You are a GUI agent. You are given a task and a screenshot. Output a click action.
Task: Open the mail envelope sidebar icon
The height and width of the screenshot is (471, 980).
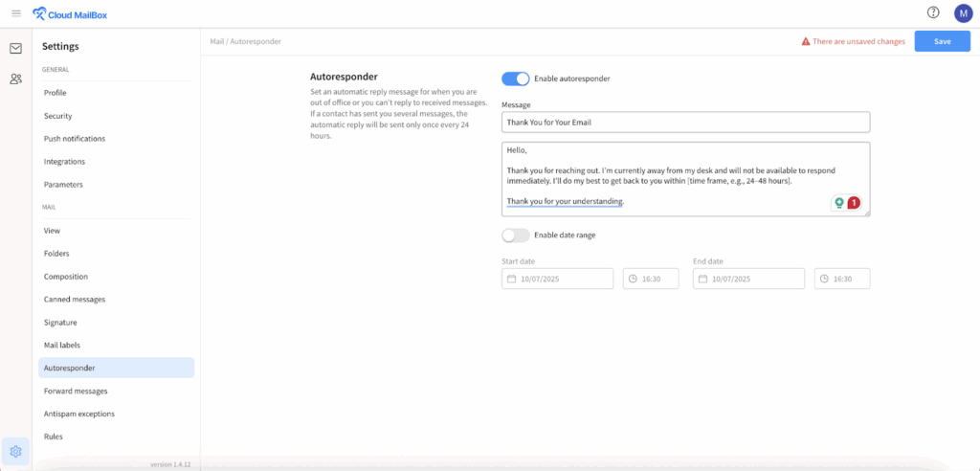pyautogui.click(x=15, y=49)
